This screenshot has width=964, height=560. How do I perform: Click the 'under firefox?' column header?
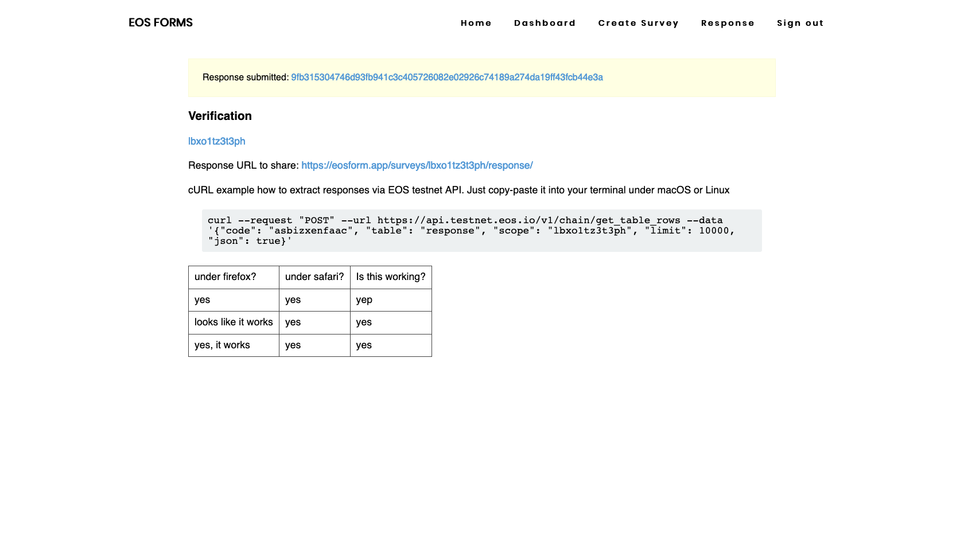pos(234,277)
